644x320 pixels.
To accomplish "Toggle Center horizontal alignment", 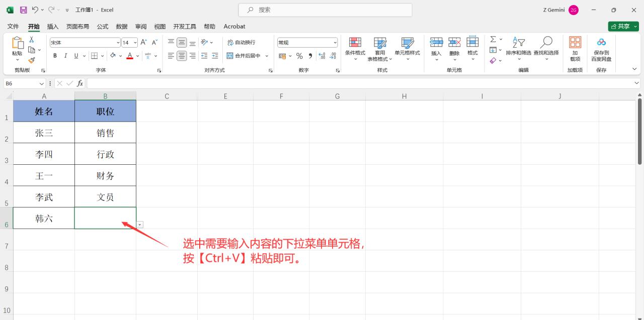I will (182, 56).
